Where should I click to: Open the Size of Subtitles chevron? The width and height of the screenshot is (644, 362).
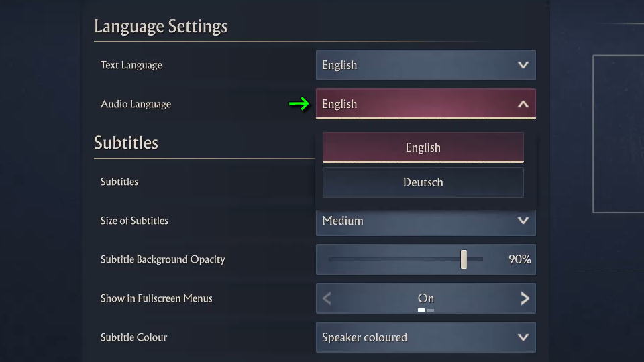[523, 221]
